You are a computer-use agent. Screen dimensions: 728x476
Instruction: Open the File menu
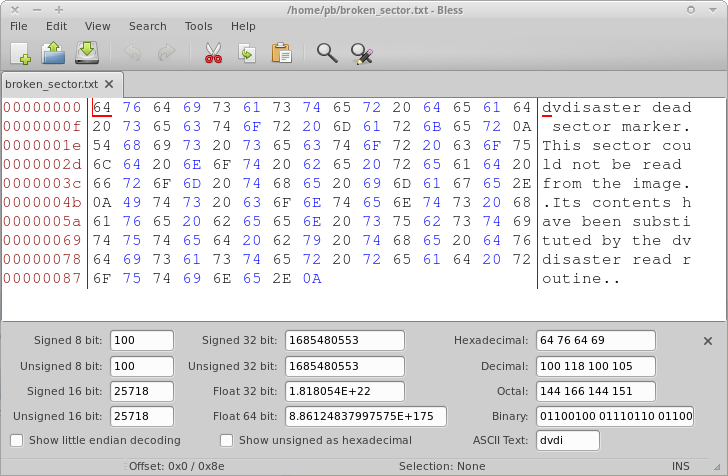point(19,26)
